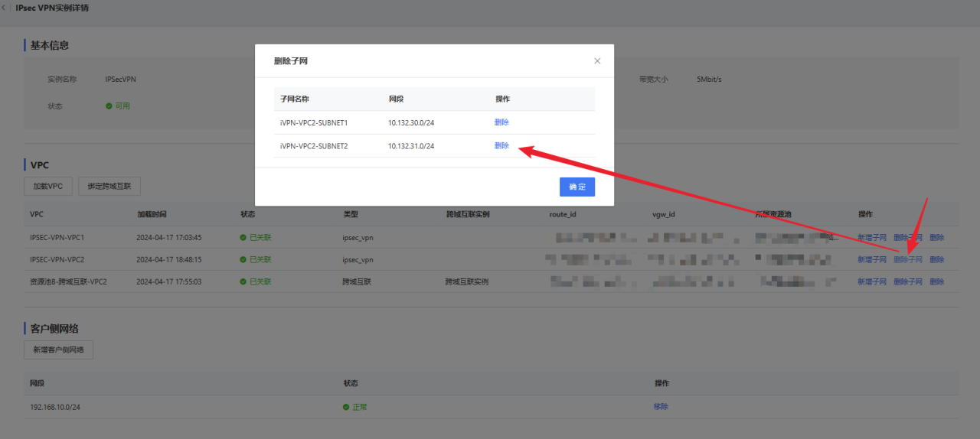This screenshot has height=439, width=980.
Task: Delete subnet iVPN-VPC2-SUBNET1 in the dialog
Action: (x=501, y=122)
